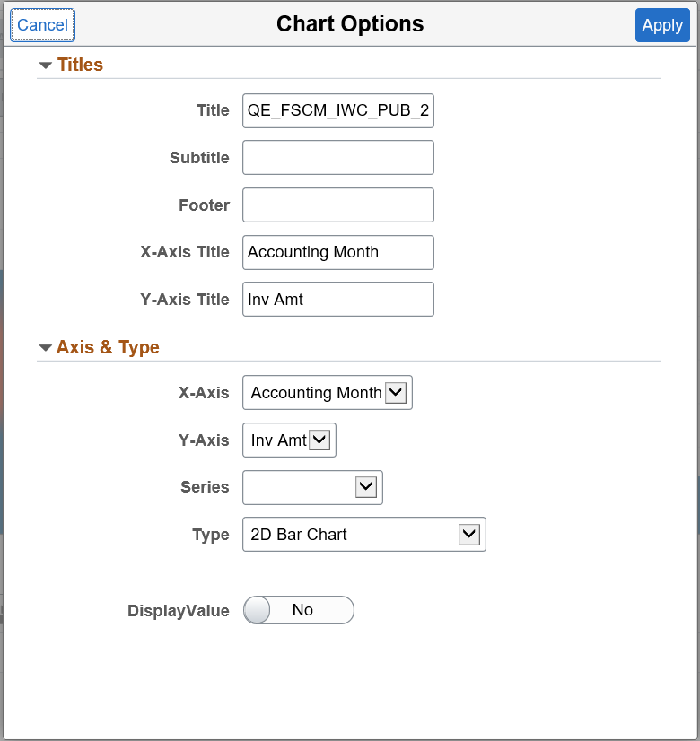Click the Y-Axis Title field showing Inv Amt

[337, 300]
